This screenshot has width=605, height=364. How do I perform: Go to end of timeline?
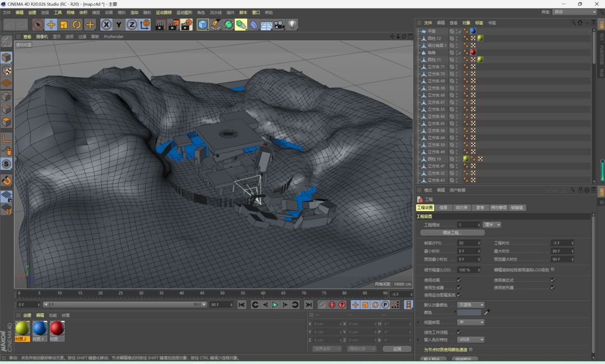pos(308,305)
